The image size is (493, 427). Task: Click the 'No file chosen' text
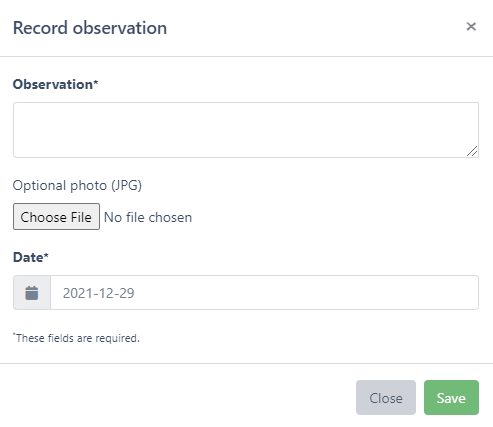[148, 217]
